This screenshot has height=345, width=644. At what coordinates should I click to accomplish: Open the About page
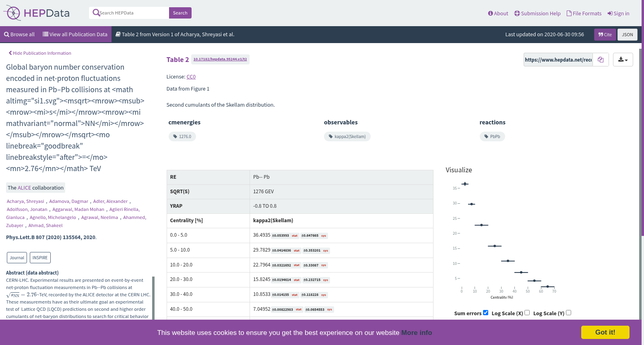click(x=498, y=13)
